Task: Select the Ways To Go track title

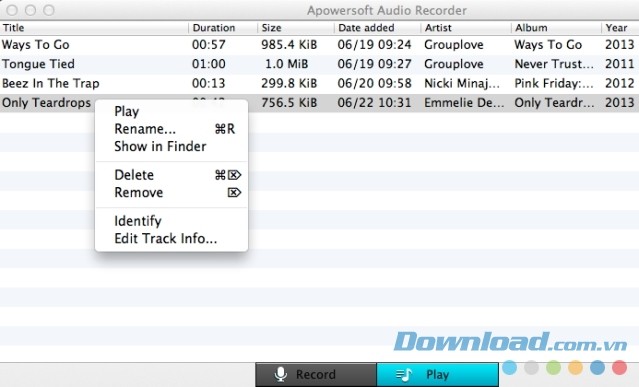Action: pyautogui.click(x=35, y=44)
